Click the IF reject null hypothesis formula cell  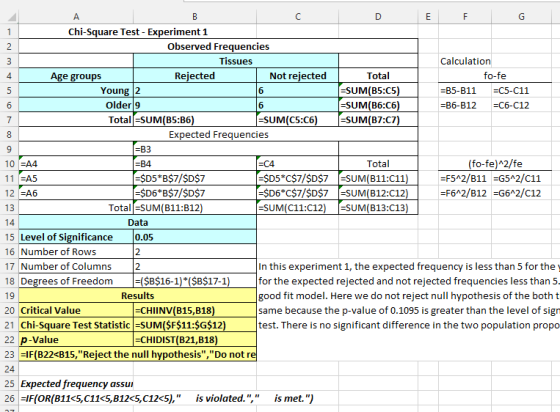(x=138, y=354)
